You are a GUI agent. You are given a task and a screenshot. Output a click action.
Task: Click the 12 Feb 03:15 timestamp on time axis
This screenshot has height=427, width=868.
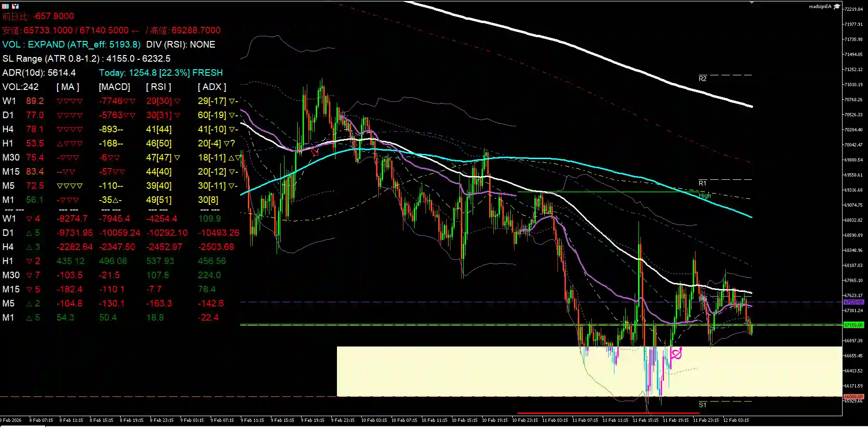point(736,419)
